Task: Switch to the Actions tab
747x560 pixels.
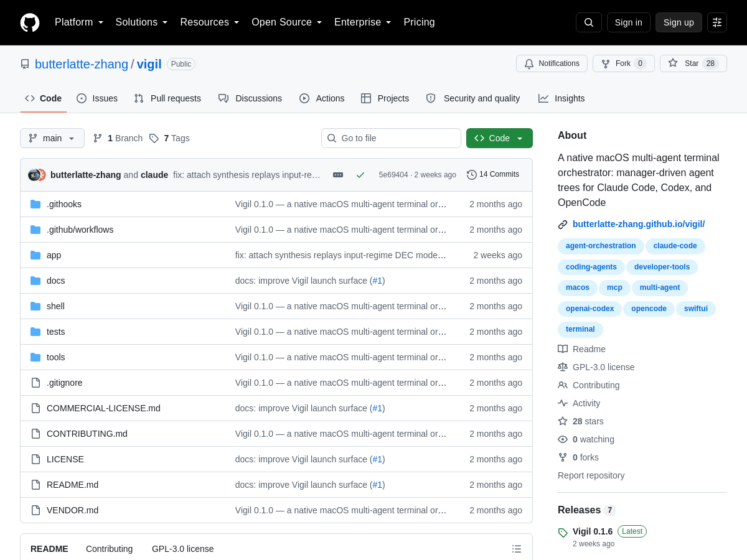Action: pos(322,98)
